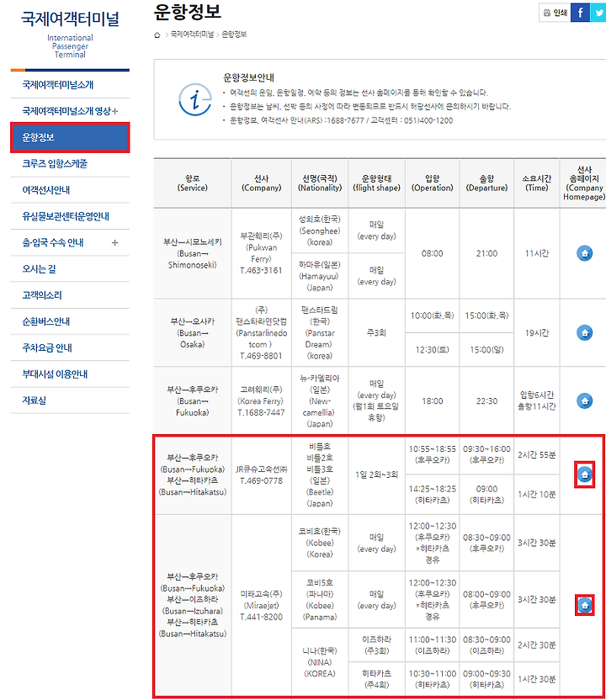Share page on Twitter
Screen dimensions: 606x700
click(x=598, y=13)
